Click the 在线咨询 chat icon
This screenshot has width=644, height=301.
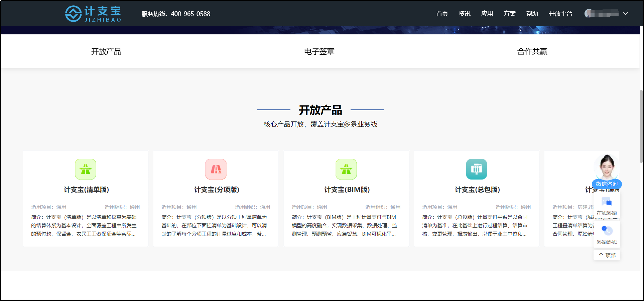click(x=607, y=202)
